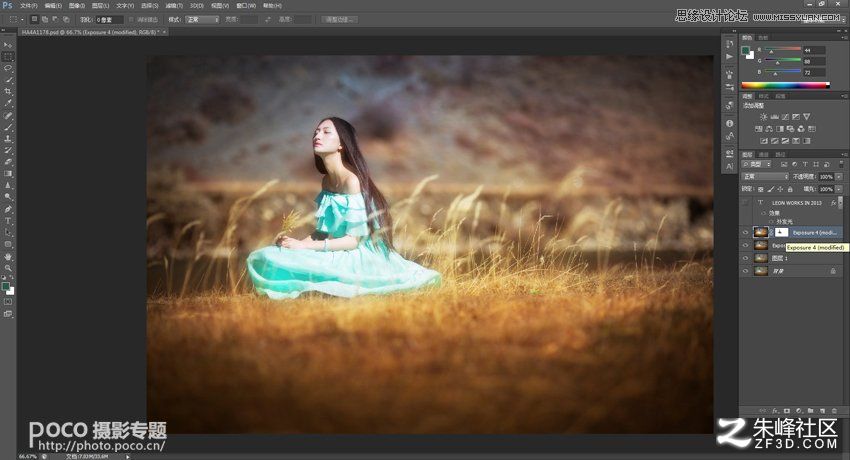Click the layers panel scrollbar

point(841,202)
